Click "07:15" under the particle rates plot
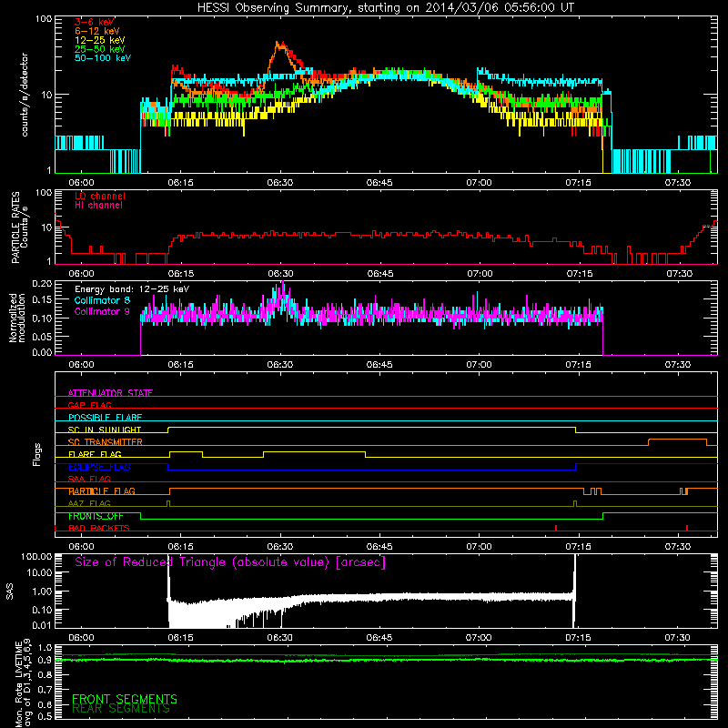 point(579,274)
